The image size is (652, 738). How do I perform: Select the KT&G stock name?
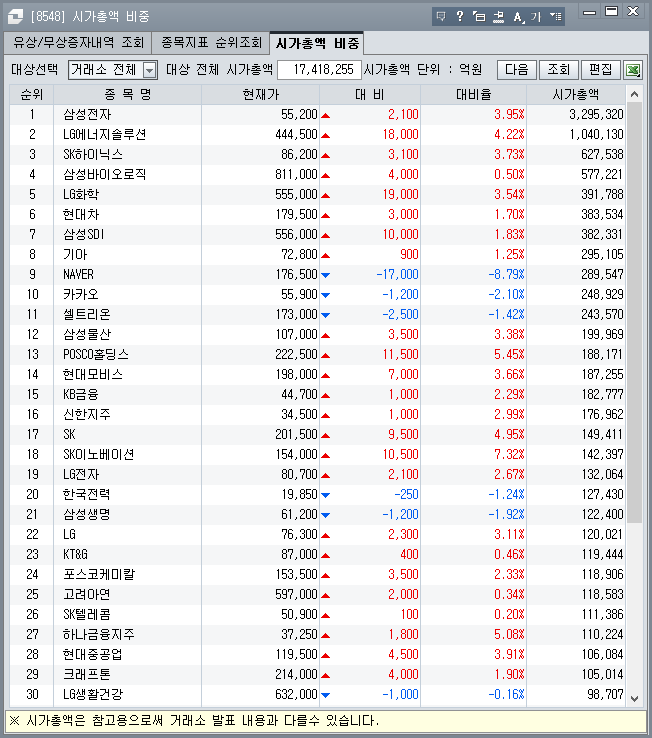point(75,554)
